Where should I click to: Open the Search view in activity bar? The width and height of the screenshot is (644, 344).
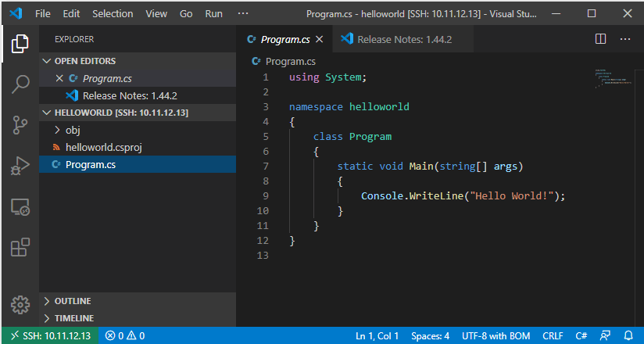pos(20,84)
